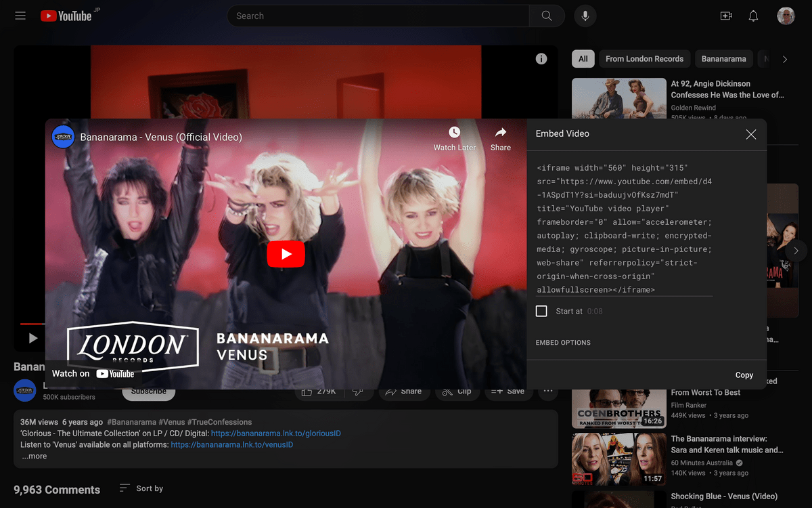Open the Sort by comments dropdown
The height and width of the screenshot is (508, 812).
pos(141,488)
